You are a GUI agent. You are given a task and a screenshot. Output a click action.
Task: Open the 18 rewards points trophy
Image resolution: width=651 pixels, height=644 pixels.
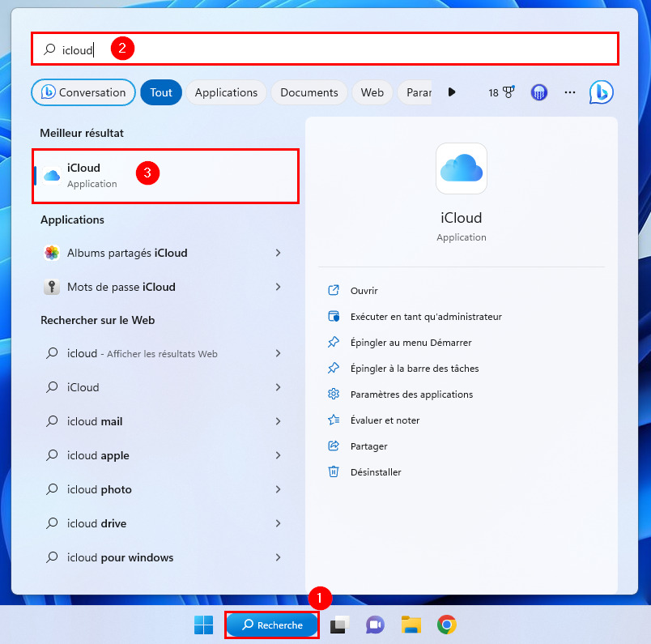501,92
